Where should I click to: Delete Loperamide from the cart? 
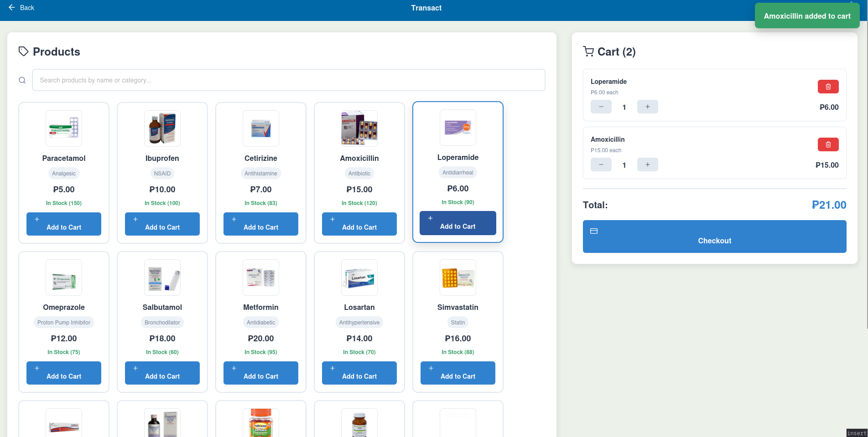click(x=828, y=87)
